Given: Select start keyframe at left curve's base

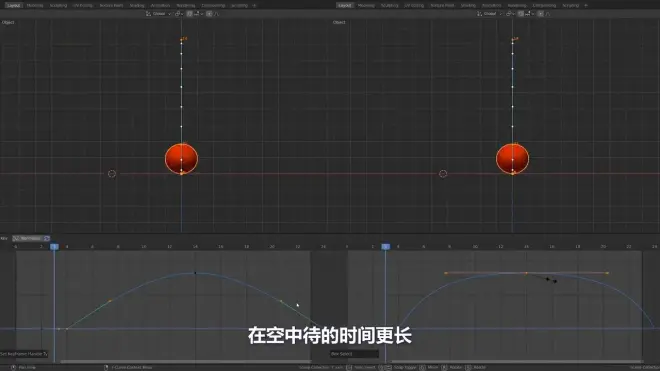Looking at the screenshot, I should click(x=67, y=329).
